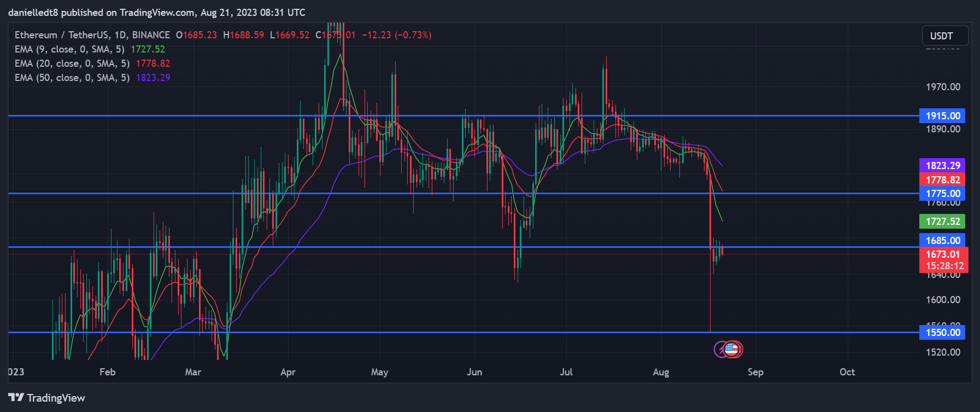The height and width of the screenshot is (412, 980).
Task: Click the Ethereum / TetherUS symbol title
Action: (x=92, y=35)
